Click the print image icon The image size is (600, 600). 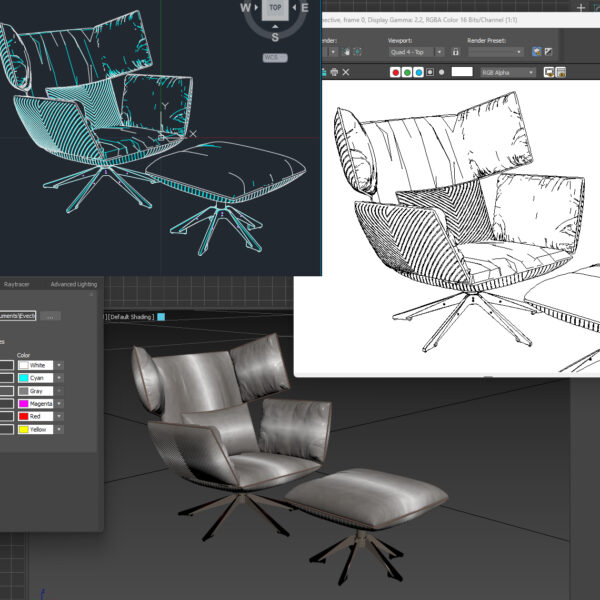(x=334, y=72)
